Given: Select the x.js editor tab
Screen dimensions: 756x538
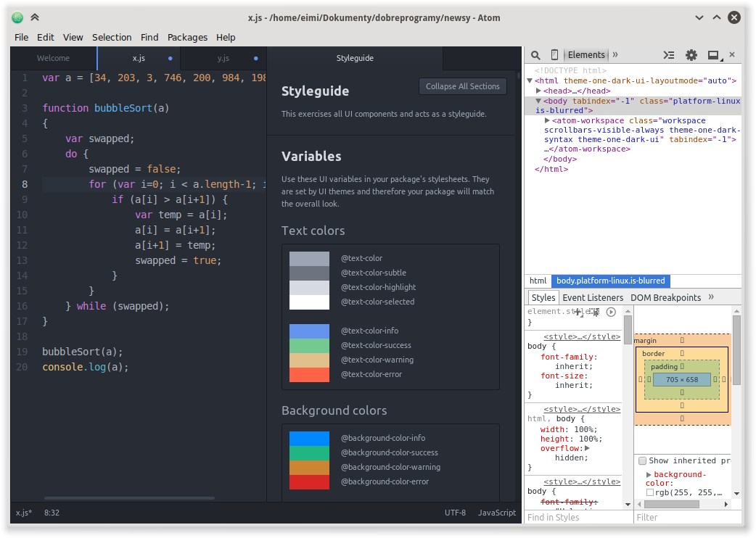Looking at the screenshot, I should coord(139,58).
